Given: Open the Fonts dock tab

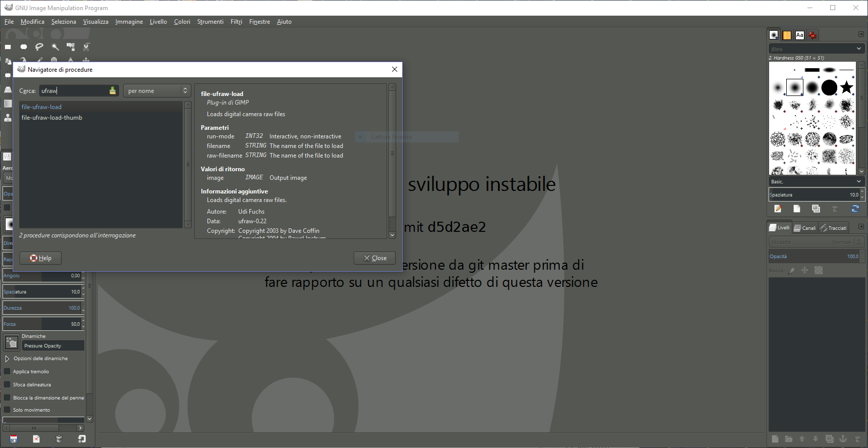Looking at the screenshot, I should tap(800, 35).
